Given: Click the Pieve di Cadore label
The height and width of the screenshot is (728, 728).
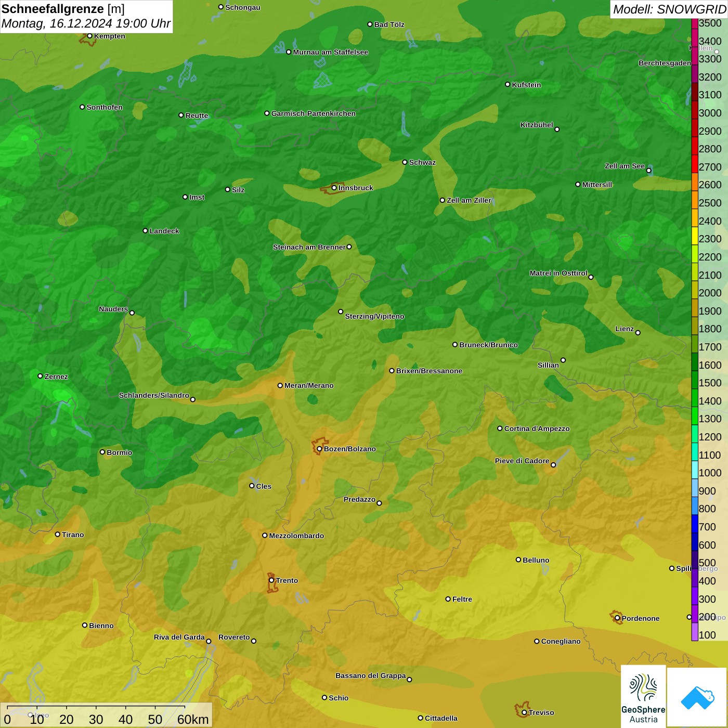Looking at the screenshot, I should 522,461.
